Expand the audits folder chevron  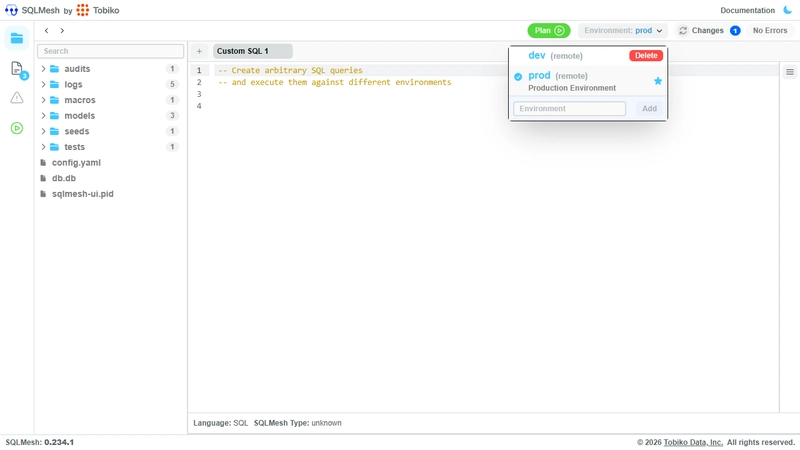(x=43, y=69)
